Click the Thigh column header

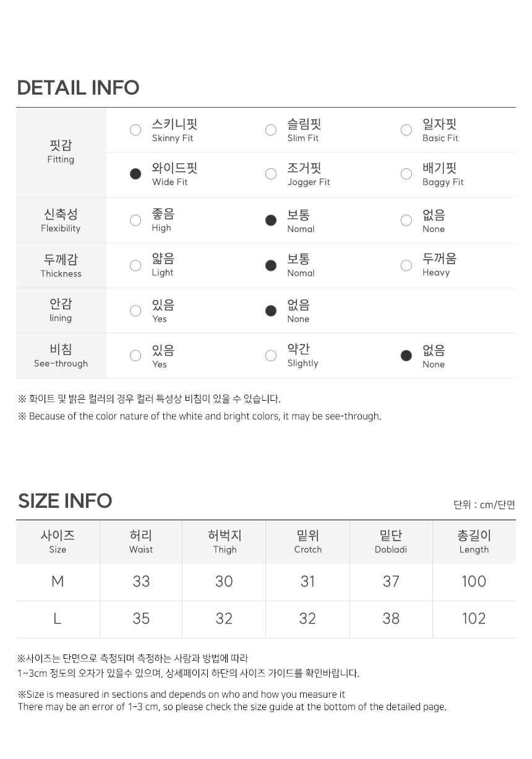(225, 542)
